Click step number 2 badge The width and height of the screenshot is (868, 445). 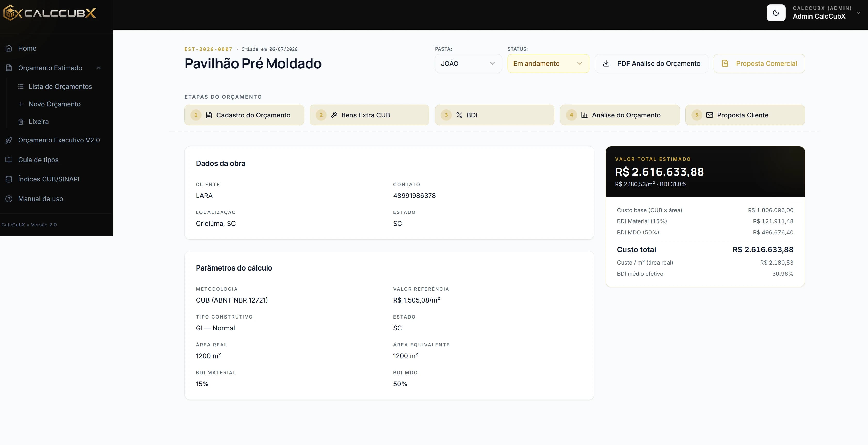(x=321, y=115)
